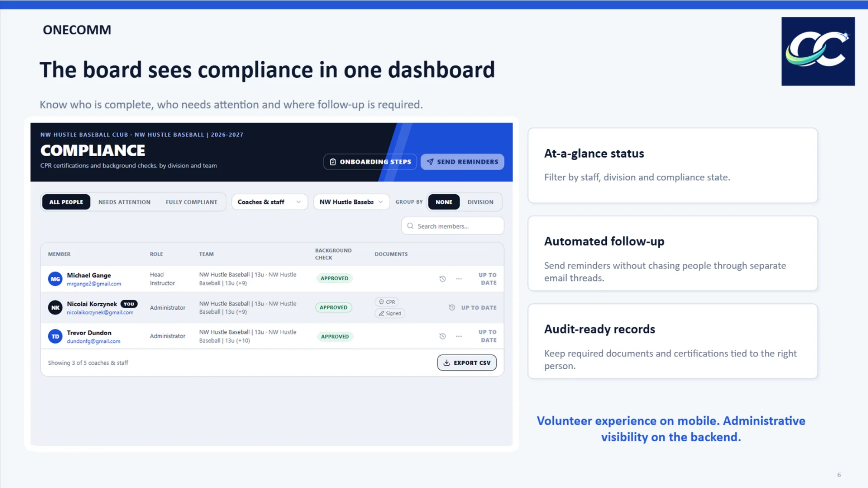The image size is (868, 488).
Task: Set Group By to None
Action: (444, 202)
